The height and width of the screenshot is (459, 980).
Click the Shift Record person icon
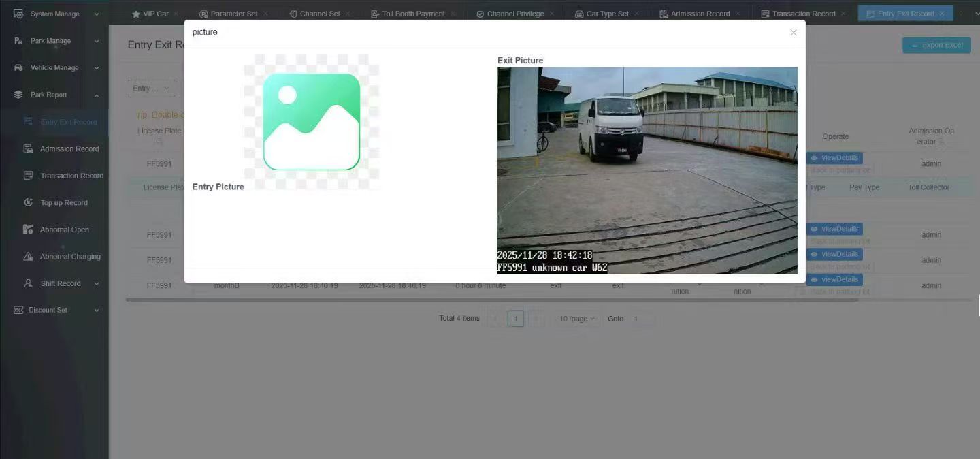tap(28, 283)
